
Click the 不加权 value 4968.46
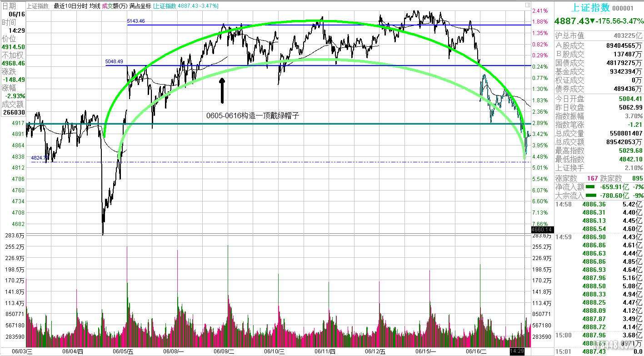coord(14,63)
